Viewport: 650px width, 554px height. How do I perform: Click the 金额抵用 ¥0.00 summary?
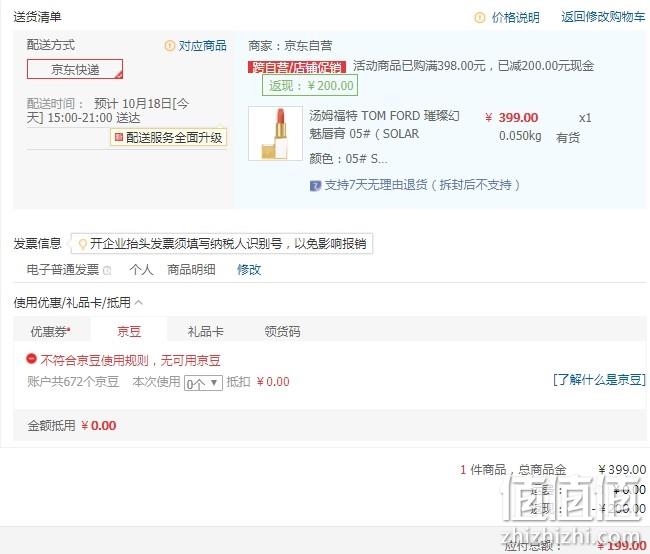tap(72, 425)
